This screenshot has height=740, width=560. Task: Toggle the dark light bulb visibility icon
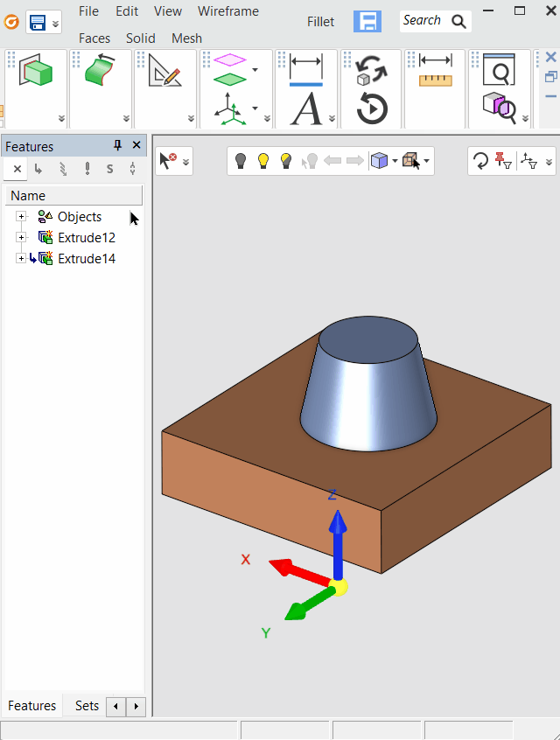point(241,161)
